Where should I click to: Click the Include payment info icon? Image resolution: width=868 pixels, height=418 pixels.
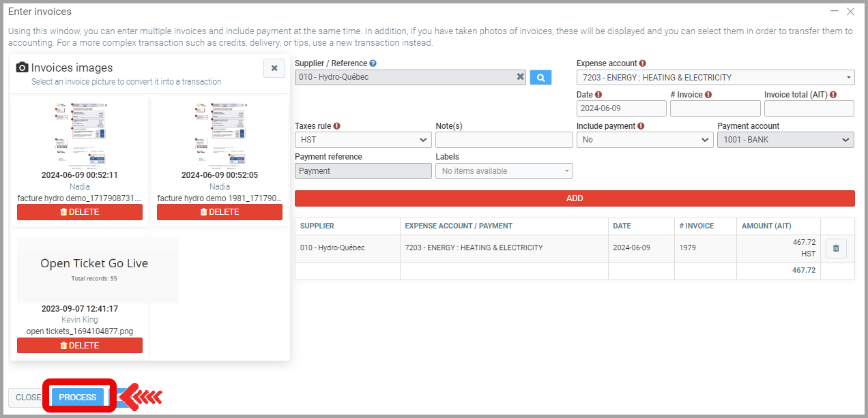[x=641, y=126]
